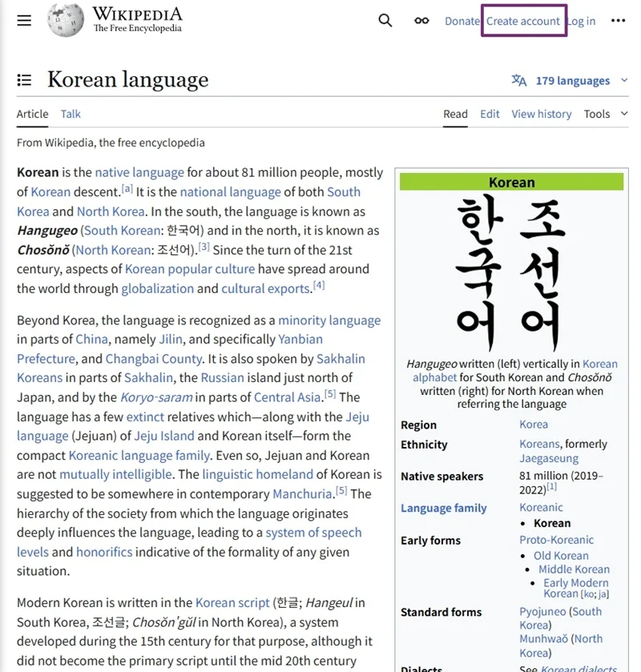The height and width of the screenshot is (672, 641).
Task: Open the native language link
Action: tap(139, 172)
